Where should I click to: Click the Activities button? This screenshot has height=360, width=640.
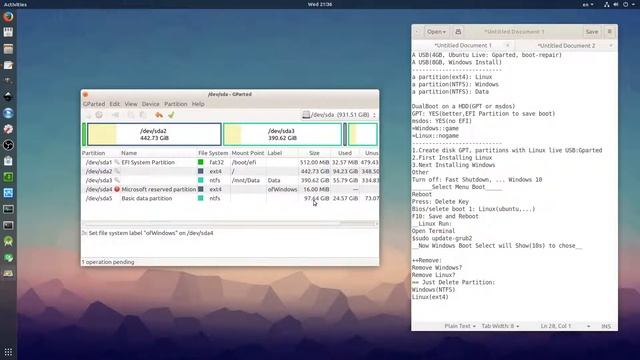pos(15,4)
